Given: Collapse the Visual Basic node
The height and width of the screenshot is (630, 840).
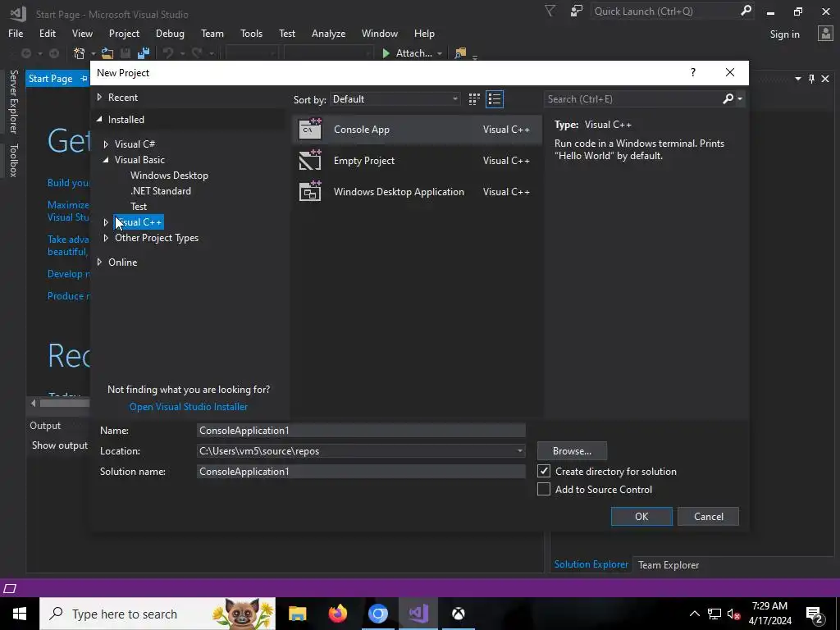Looking at the screenshot, I should point(106,160).
